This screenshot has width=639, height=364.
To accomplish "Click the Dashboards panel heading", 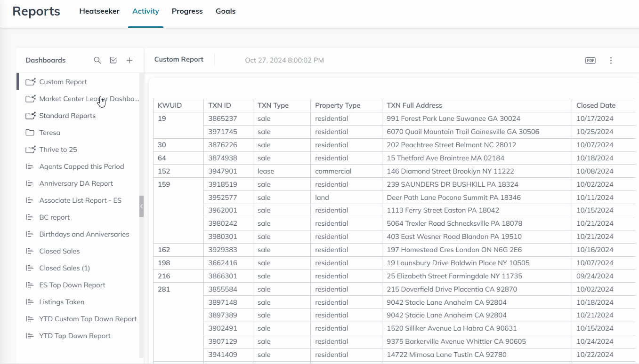I will [x=46, y=60].
